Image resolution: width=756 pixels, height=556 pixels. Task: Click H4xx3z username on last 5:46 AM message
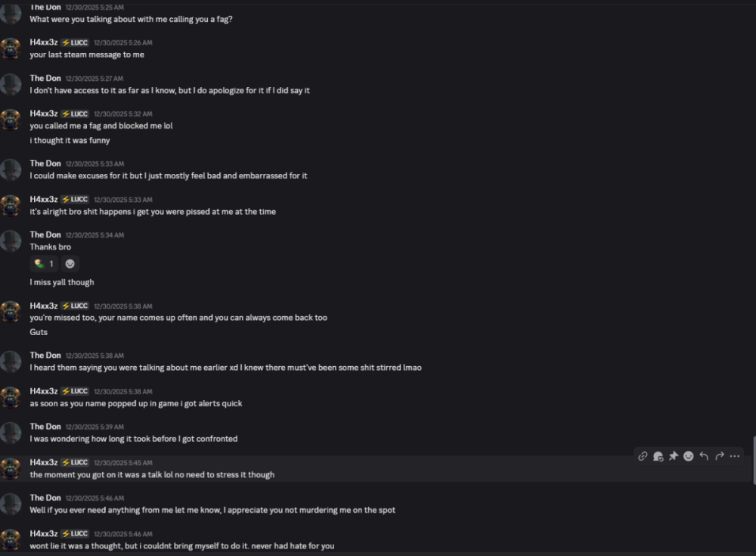(44, 534)
